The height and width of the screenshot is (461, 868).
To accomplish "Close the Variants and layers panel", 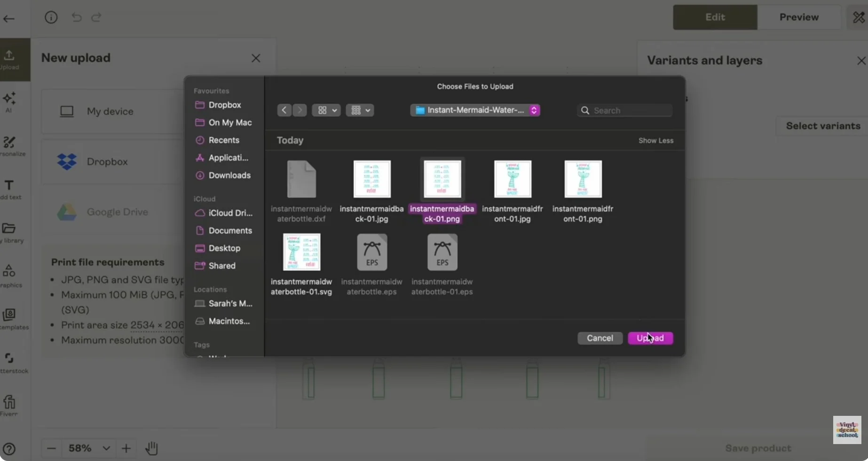I will 861,61.
